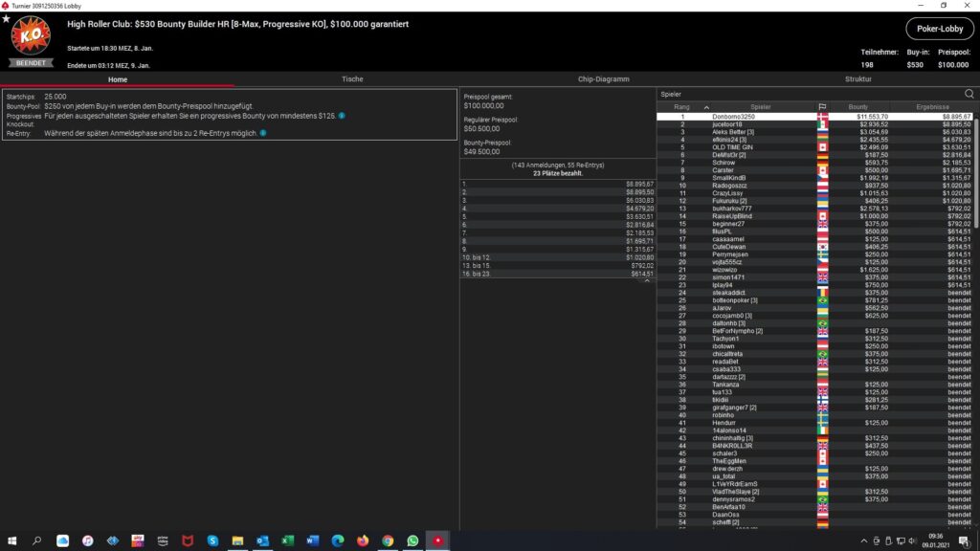The height and width of the screenshot is (551, 980).
Task: Click the Poker-Lobby button
Action: tap(939, 29)
